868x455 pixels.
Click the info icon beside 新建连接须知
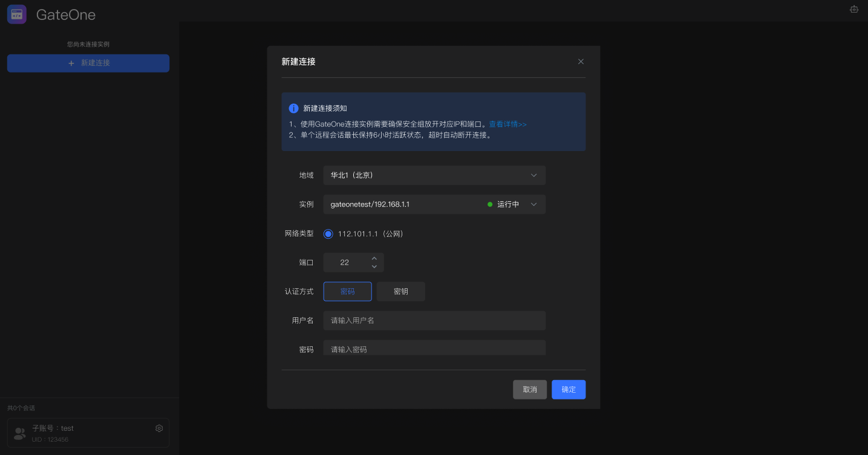(x=293, y=108)
